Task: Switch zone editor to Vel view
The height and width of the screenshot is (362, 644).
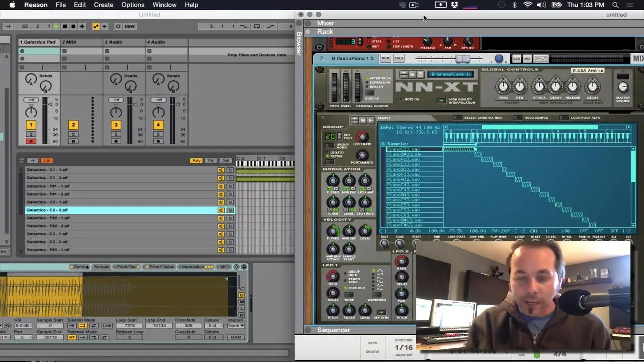Action: point(211,160)
